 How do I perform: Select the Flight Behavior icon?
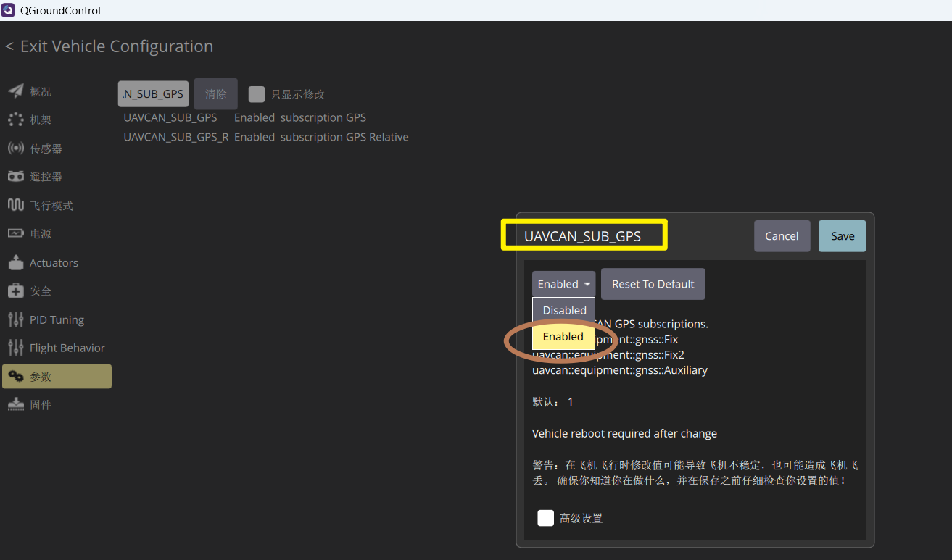15,348
